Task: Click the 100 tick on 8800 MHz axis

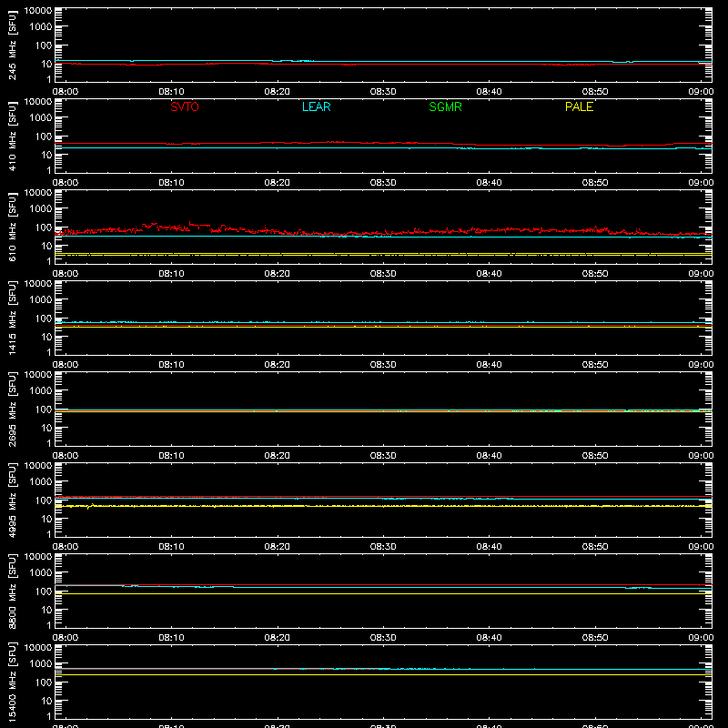Action: pyautogui.click(x=45, y=591)
